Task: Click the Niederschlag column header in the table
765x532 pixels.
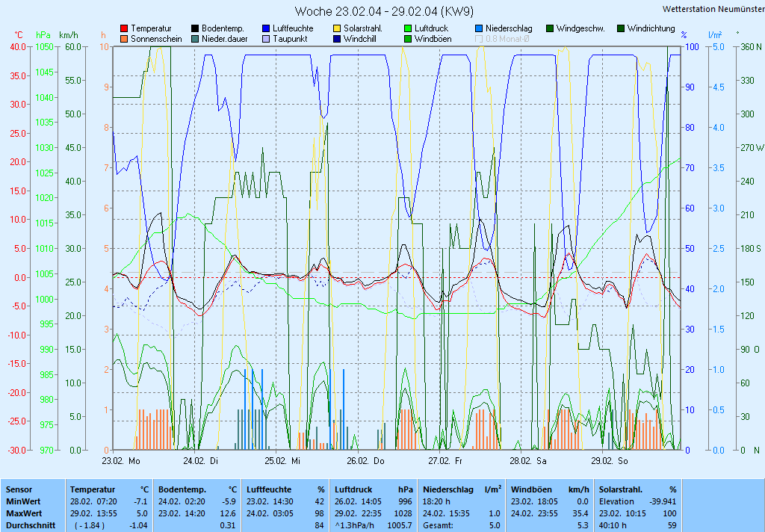Action: point(448,489)
